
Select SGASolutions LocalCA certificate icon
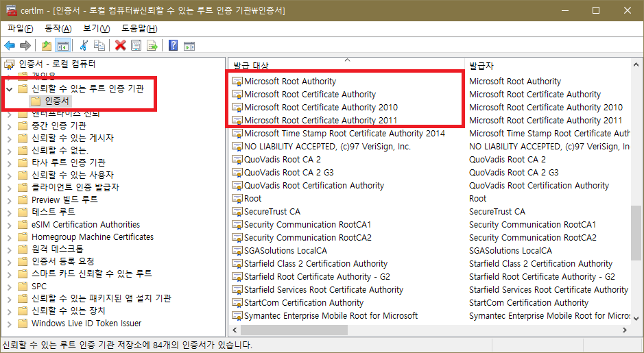237,250
